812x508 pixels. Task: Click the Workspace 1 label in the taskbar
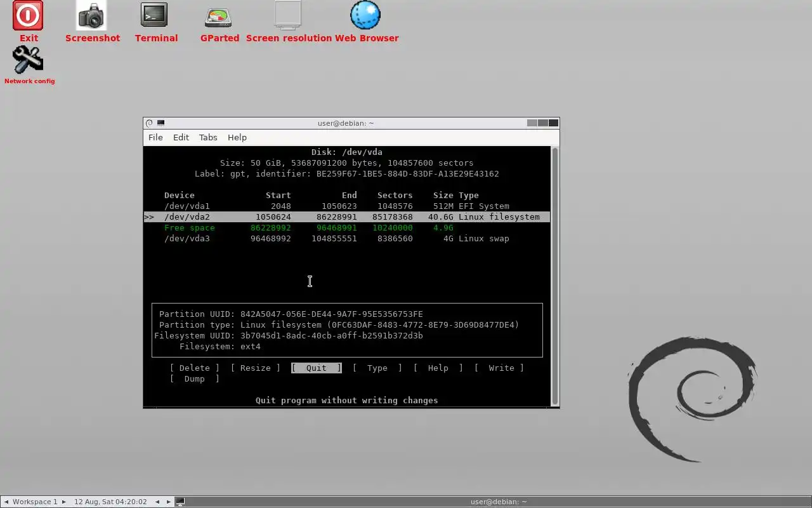pyautogui.click(x=35, y=502)
